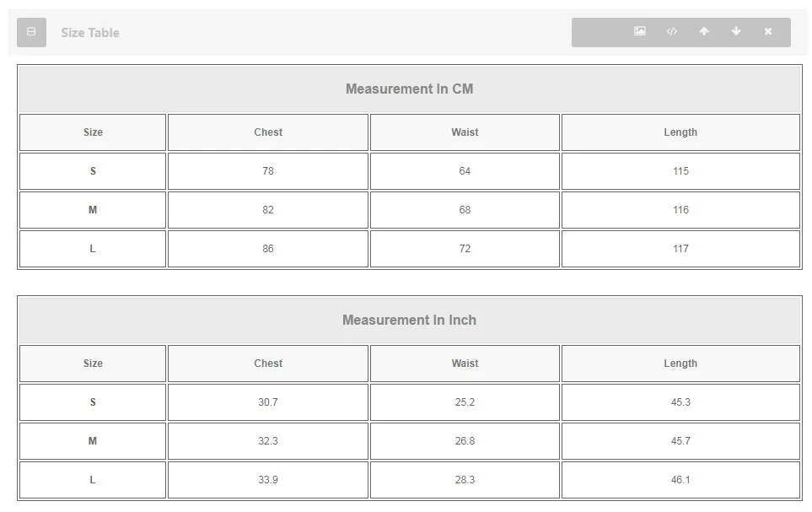Click the cell with length value 117
Viewport: 812px width, 512px height.
[x=680, y=249]
